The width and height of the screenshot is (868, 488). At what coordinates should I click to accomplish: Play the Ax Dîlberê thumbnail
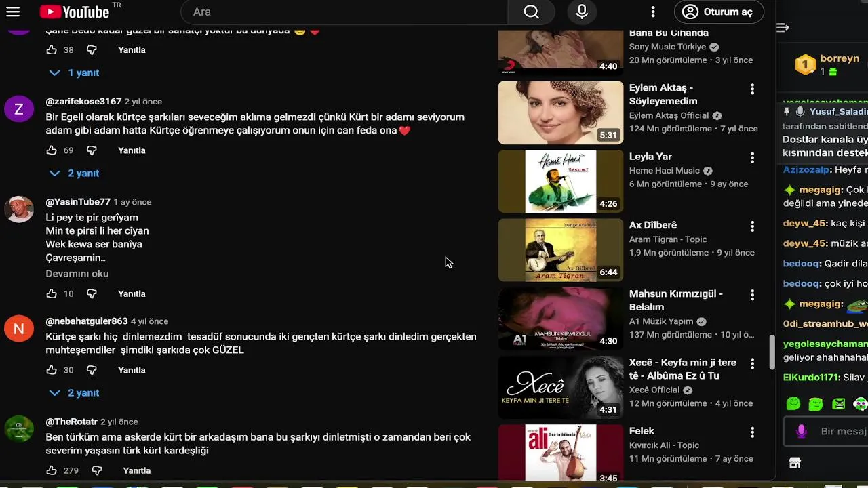click(x=561, y=249)
